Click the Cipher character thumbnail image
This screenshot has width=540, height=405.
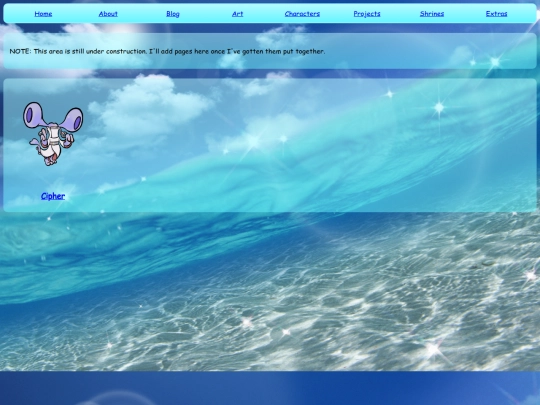coord(53,134)
